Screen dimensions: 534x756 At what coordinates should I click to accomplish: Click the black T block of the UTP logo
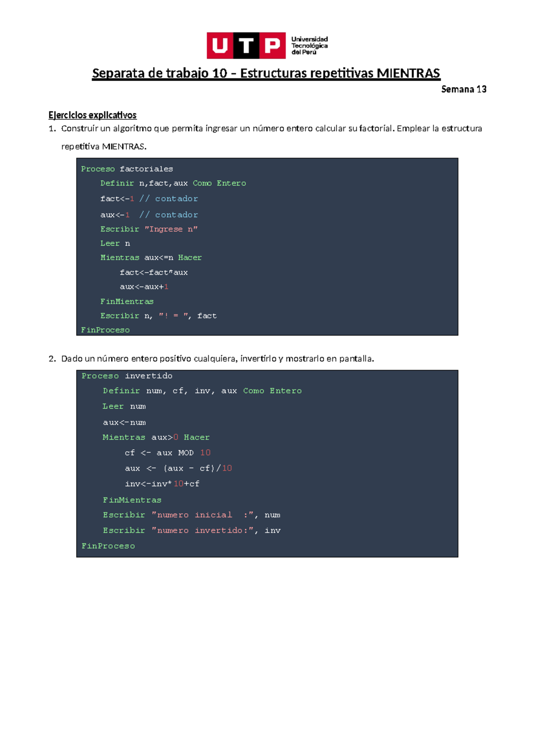coord(246,45)
